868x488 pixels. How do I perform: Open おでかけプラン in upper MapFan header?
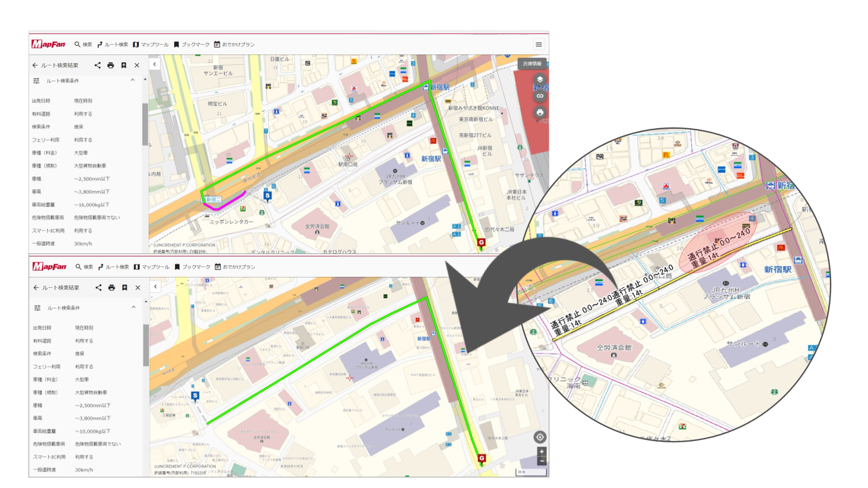click(x=234, y=45)
